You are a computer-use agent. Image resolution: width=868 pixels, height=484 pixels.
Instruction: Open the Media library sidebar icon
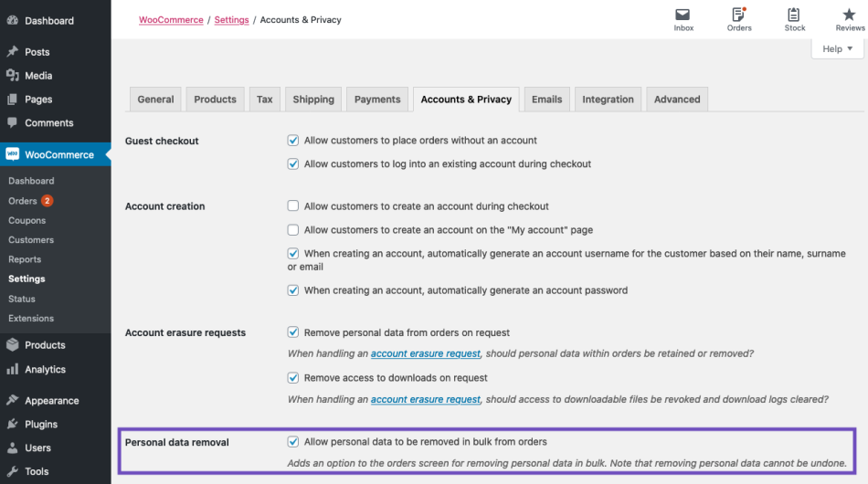tap(12, 75)
